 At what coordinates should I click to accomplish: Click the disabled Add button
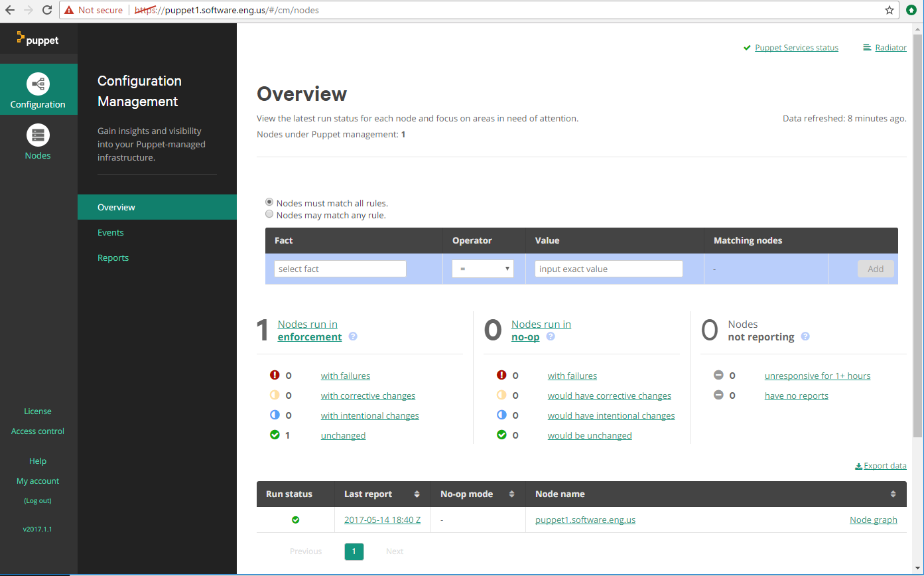coord(876,269)
